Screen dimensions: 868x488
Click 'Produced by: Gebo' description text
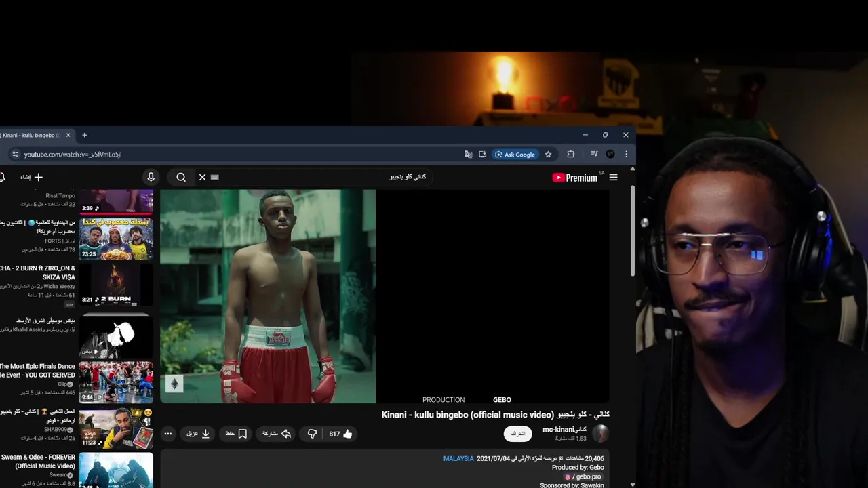(x=578, y=468)
